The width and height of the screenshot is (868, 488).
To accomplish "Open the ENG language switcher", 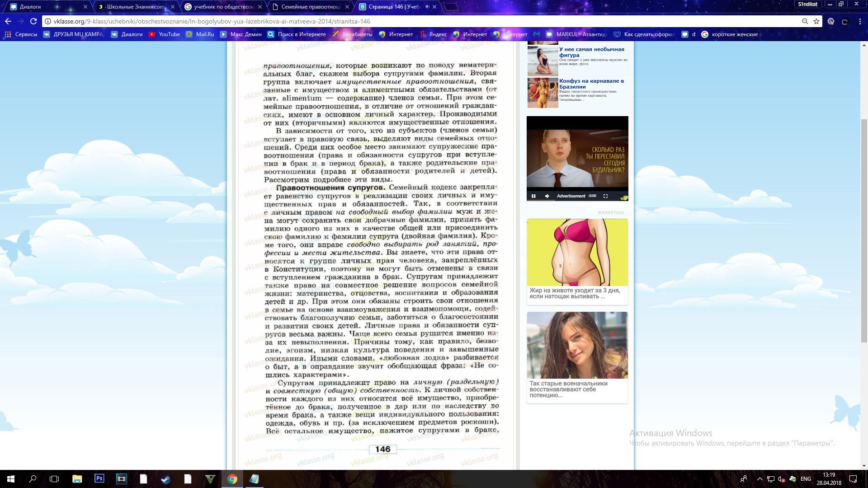I will pos(806,479).
